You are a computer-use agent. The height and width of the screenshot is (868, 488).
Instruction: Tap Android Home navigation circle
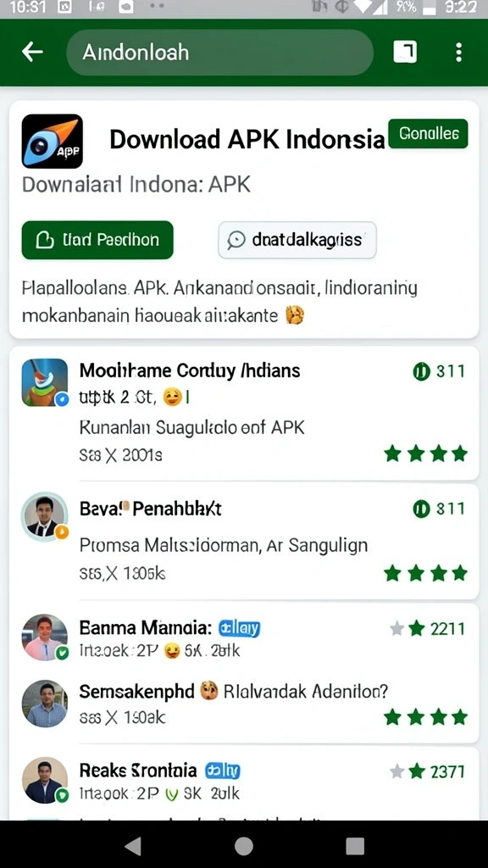point(243,846)
